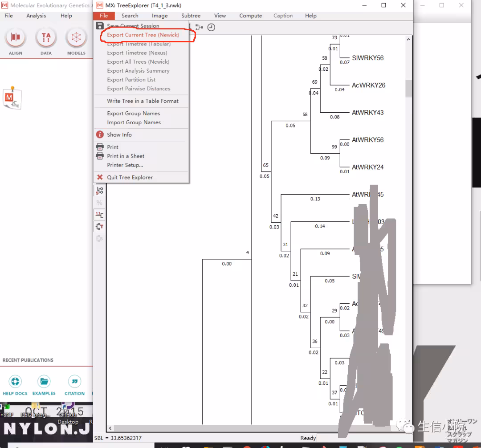Image resolution: width=481 pixels, height=448 pixels.
Task: Choose Write Tree in a Table Format
Action: point(142,101)
